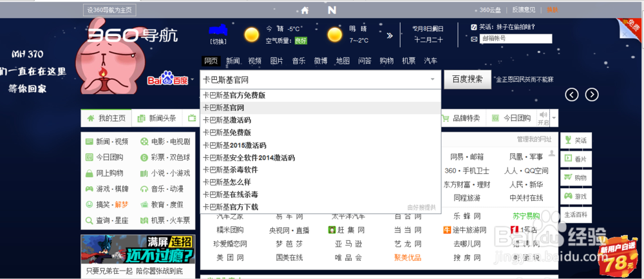Click tomorrow's sunny weather icon
This screenshot has width=644, height=279.
(x=335, y=35)
